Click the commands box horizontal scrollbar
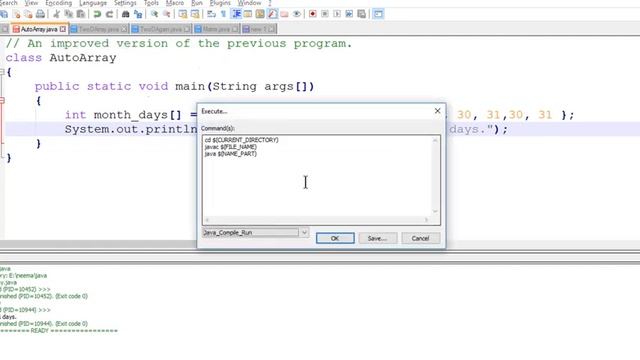The height and width of the screenshot is (360, 640). pyautogui.click(x=317, y=220)
